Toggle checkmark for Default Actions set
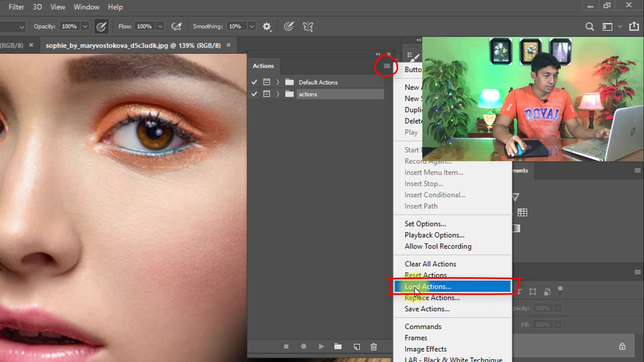Viewport: 644px width, 362px height. pos(254,82)
